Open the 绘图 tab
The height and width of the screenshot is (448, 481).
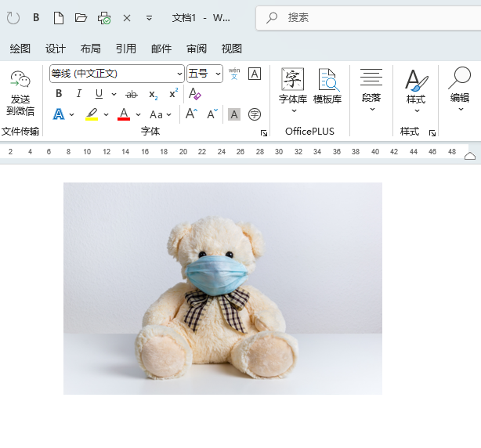click(x=20, y=49)
